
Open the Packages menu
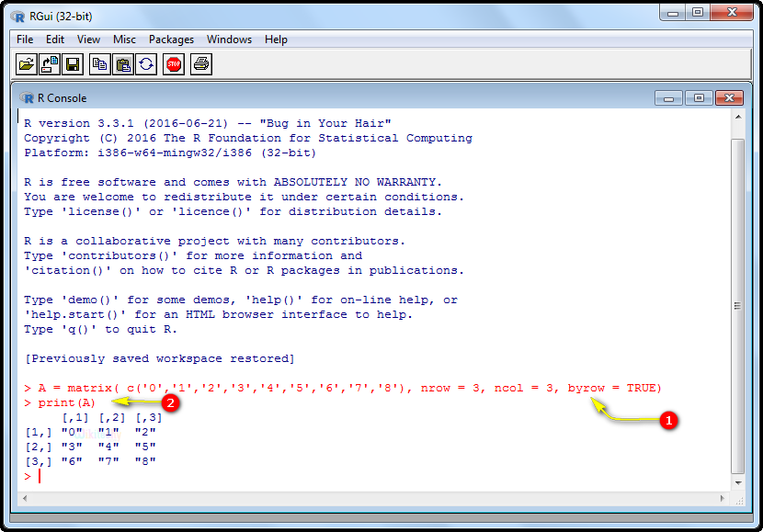pyautogui.click(x=171, y=40)
